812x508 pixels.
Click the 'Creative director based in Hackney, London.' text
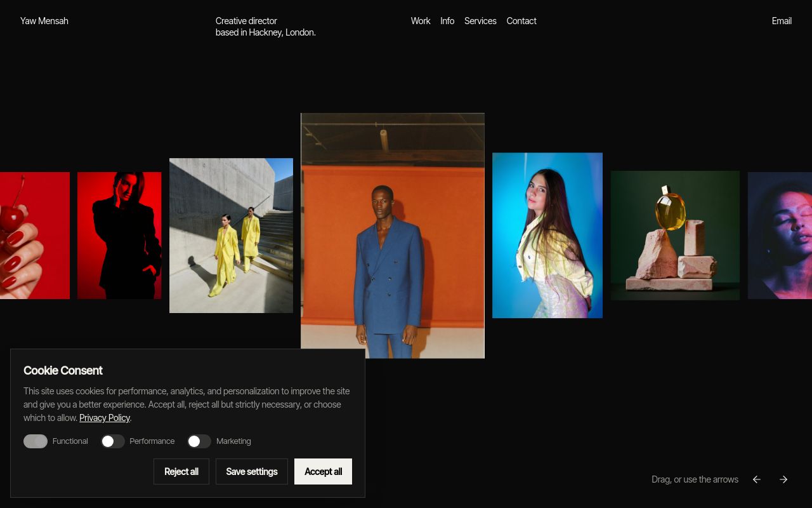pos(266,27)
